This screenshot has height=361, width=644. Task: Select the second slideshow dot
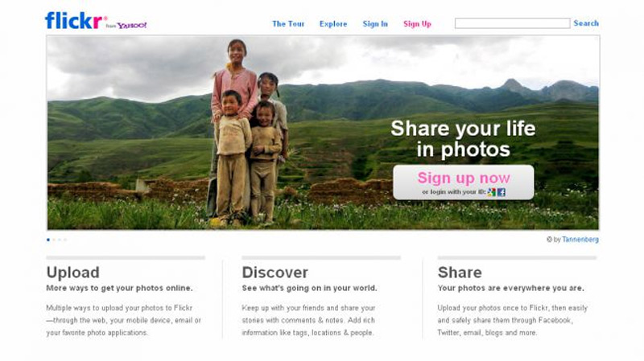coord(54,240)
